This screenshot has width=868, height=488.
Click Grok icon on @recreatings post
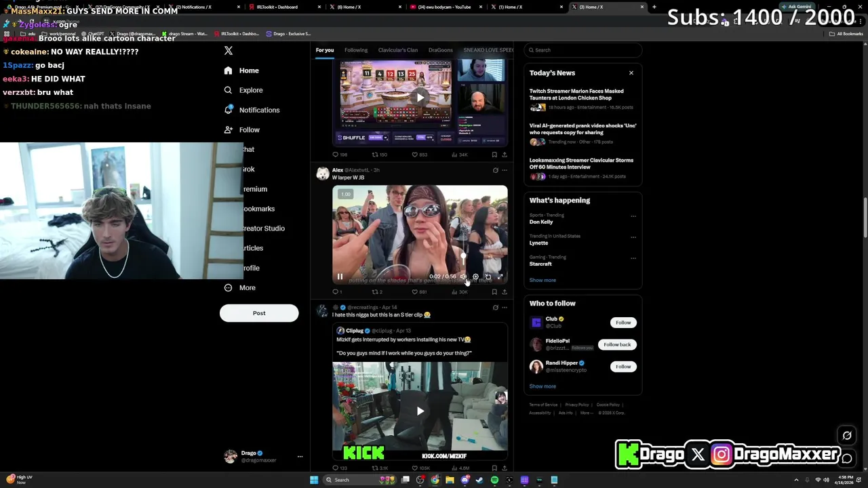click(495, 307)
